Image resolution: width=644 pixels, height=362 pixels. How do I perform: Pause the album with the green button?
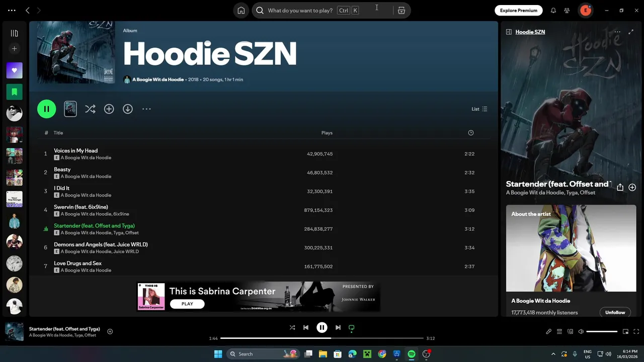point(46,109)
